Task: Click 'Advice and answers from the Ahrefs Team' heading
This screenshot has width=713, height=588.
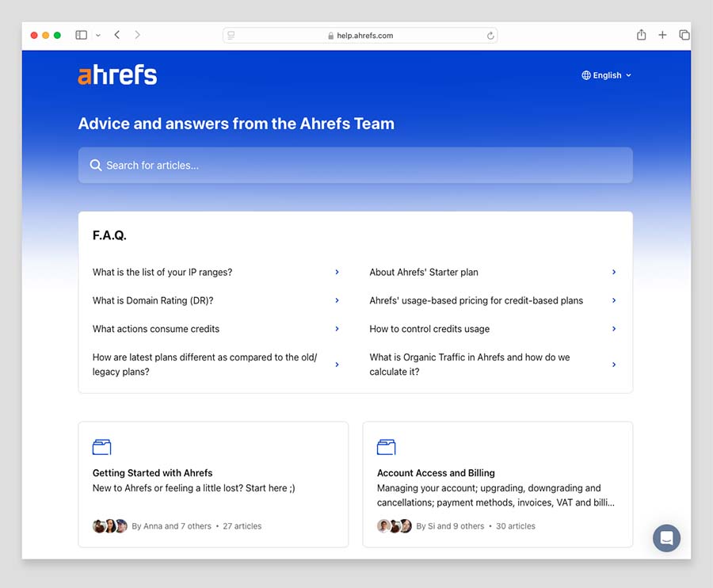Action: click(236, 124)
